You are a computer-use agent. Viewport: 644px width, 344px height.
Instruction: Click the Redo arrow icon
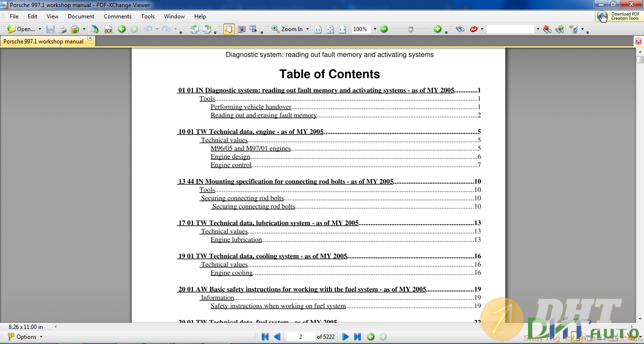coord(166,29)
